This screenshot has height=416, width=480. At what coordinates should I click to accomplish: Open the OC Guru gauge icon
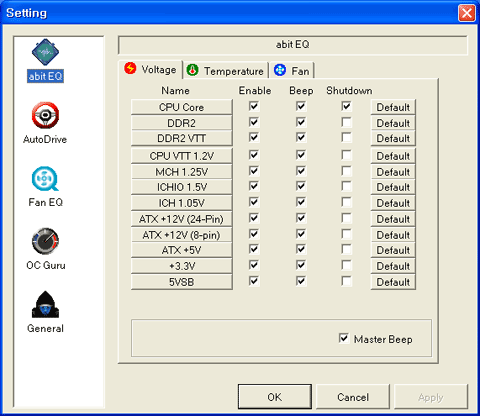[x=45, y=241]
